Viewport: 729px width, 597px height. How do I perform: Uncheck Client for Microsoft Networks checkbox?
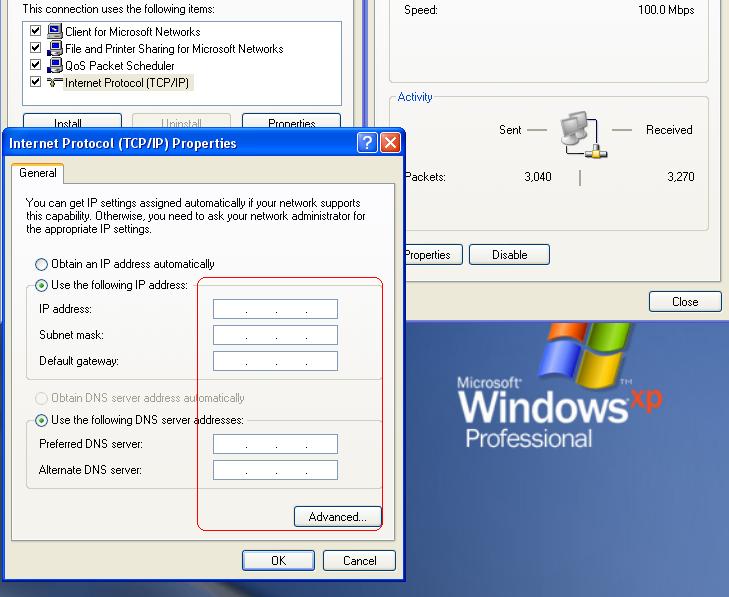click(x=35, y=31)
